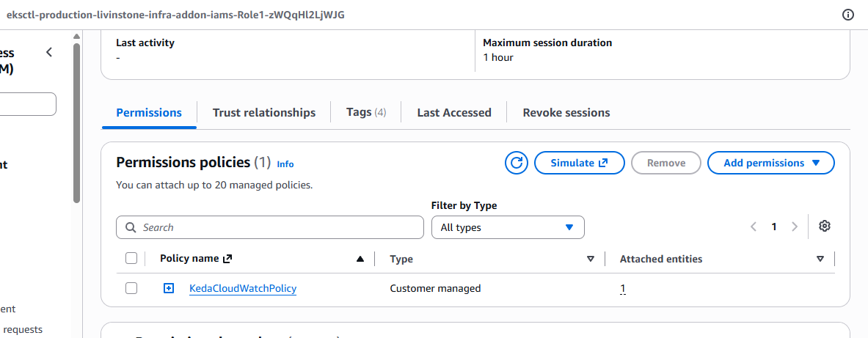Click the attached entities count 1
Viewport: 868px width, 338px height.
(623, 288)
